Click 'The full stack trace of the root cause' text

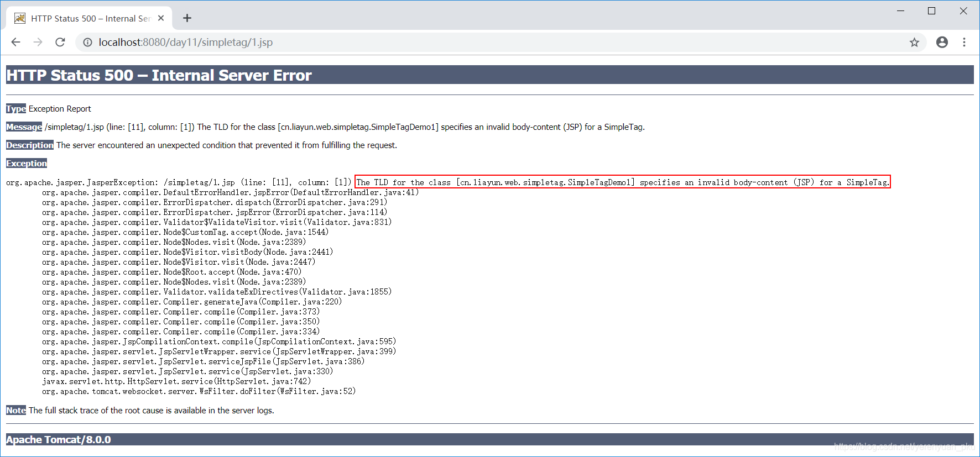[152, 411]
